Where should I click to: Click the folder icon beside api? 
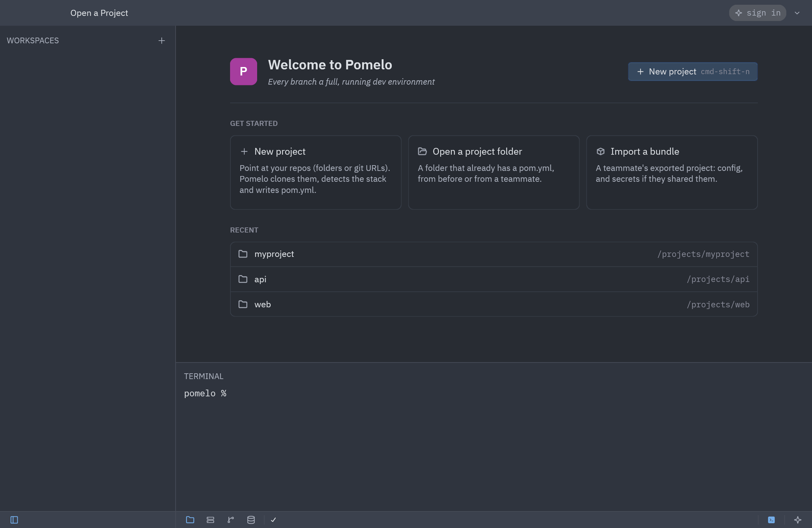[243, 279]
